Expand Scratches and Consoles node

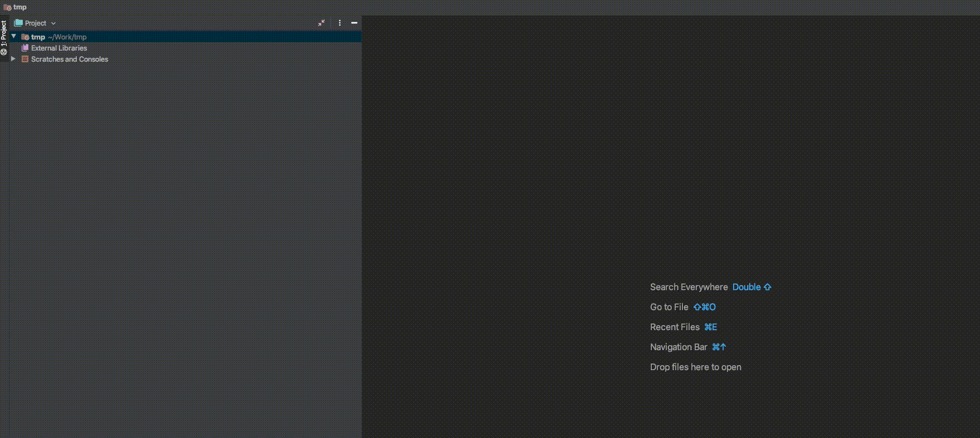click(x=13, y=59)
